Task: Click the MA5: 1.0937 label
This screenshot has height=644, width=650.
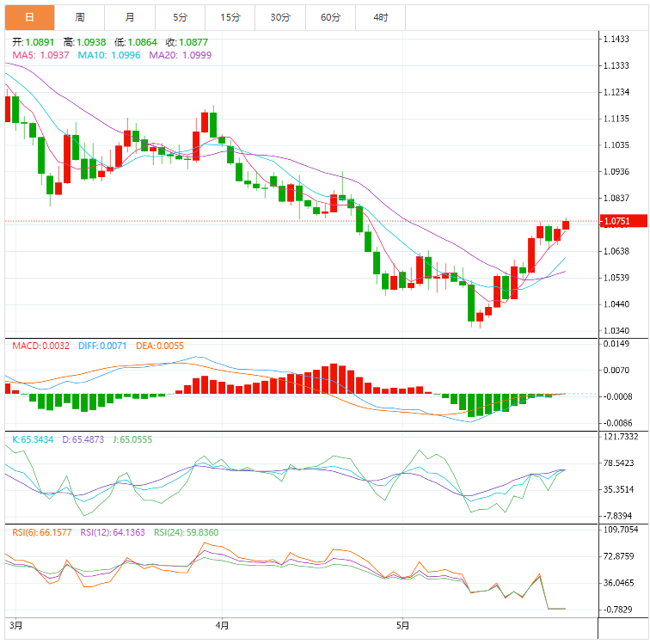Action: [40, 55]
